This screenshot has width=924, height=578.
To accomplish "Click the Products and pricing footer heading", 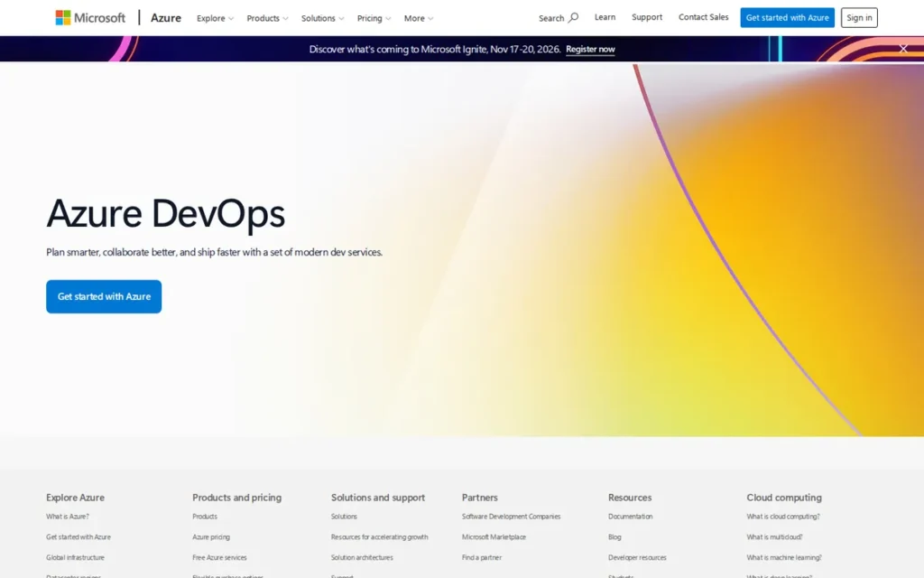I will 236,498.
